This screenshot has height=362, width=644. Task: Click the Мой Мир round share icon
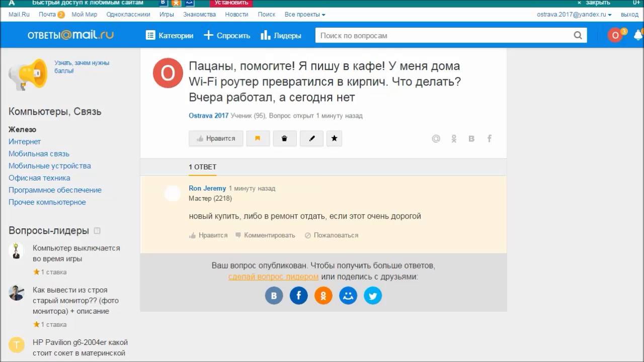coord(348,296)
